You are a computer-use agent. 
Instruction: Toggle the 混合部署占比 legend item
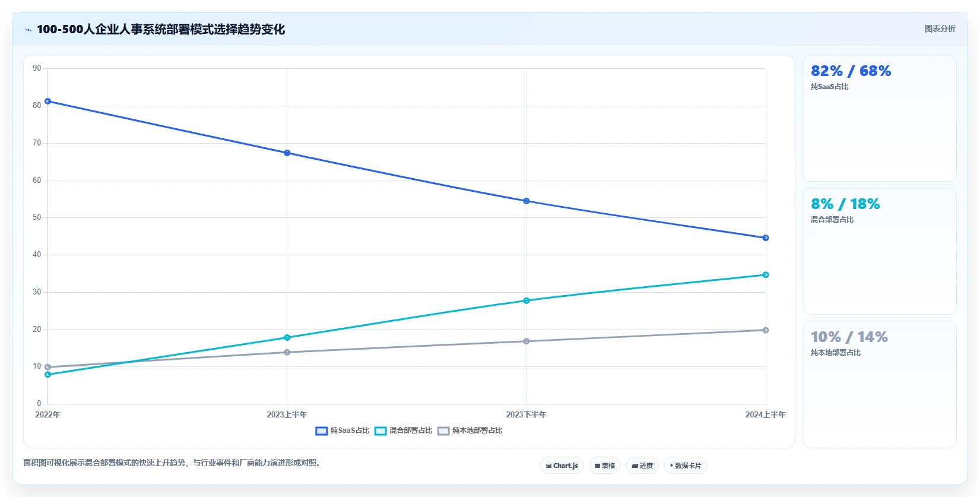[404, 430]
